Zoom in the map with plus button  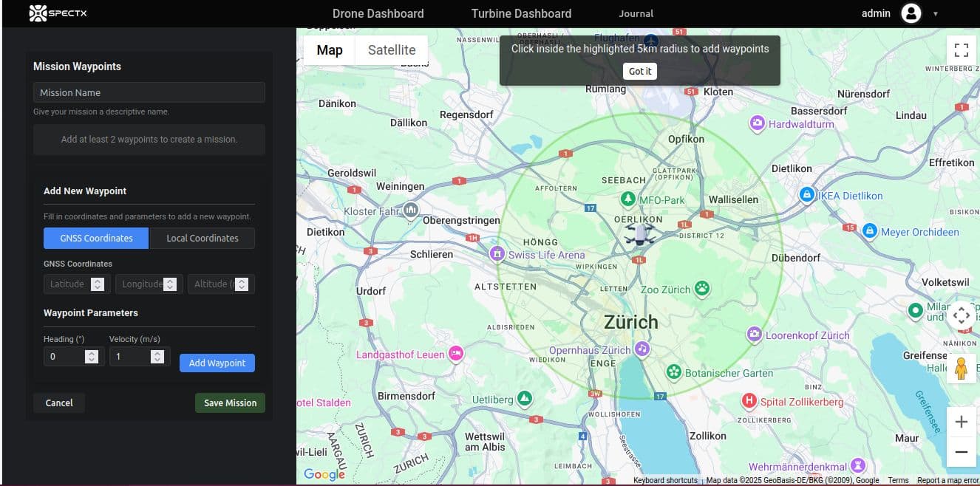(961, 422)
